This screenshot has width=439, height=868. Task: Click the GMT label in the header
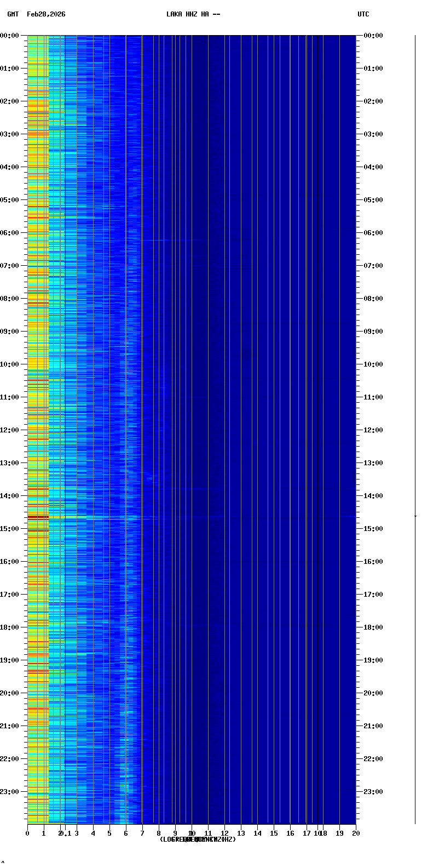coord(13,14)
